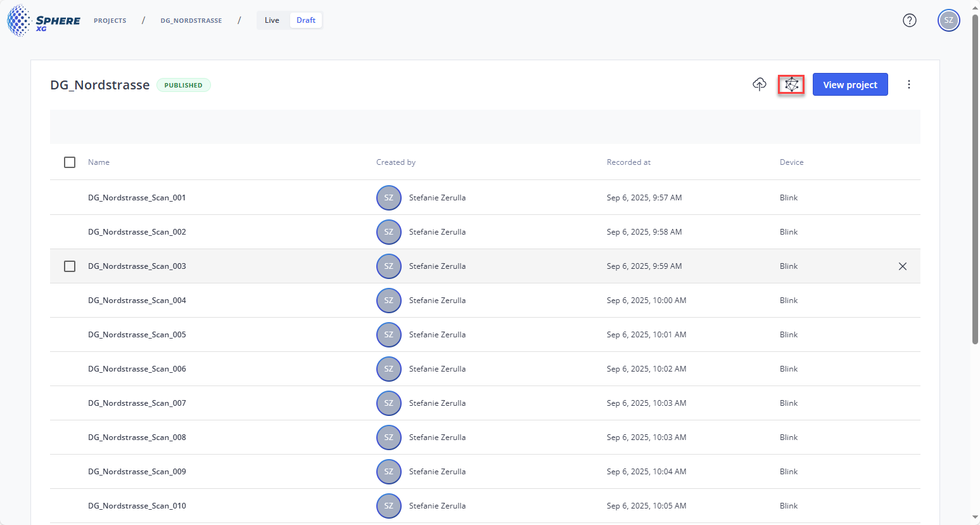
Task: Select the DG_Nordstrasse_Scan_008 row
Action: click(137, 437)
